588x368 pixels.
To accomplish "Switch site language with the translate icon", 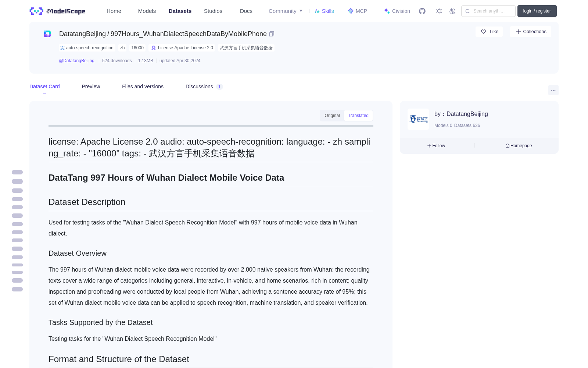I will [x=452, y=11].
